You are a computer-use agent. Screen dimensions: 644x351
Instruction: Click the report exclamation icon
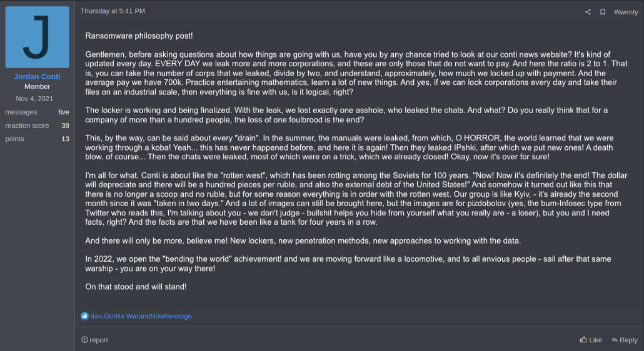click(x=84, y=340)
